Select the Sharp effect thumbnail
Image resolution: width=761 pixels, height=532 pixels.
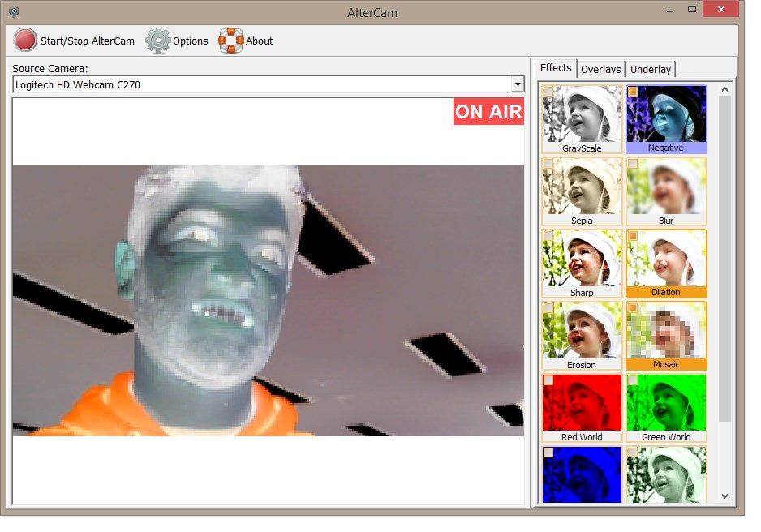pyautogui.click(x=582, y=264)
